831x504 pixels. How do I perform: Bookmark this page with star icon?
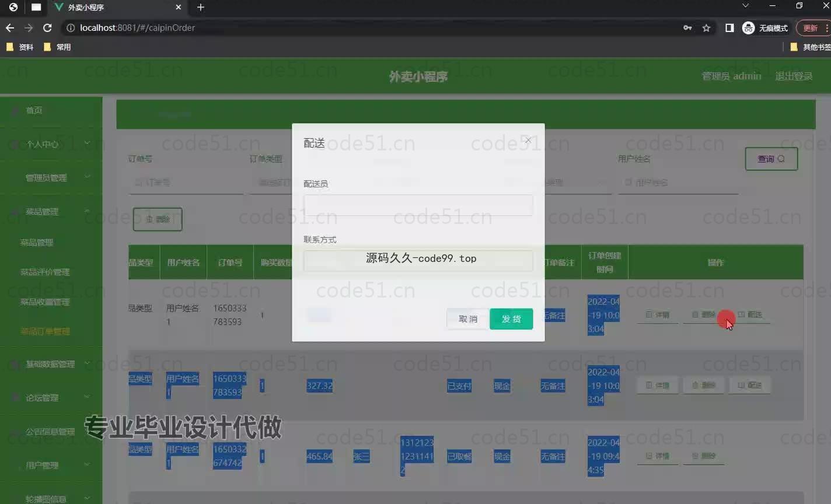tap(706, 28)
